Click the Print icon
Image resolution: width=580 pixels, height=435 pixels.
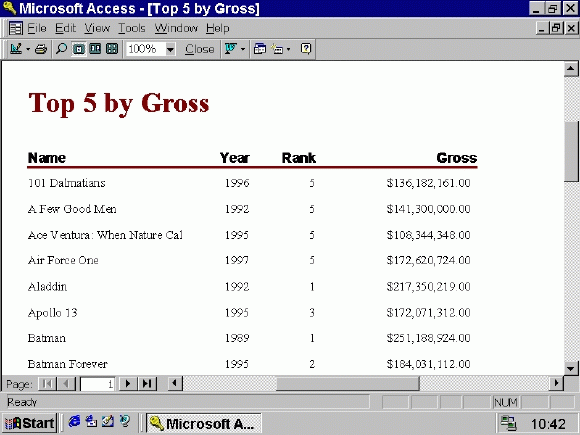tap(41, 49)
